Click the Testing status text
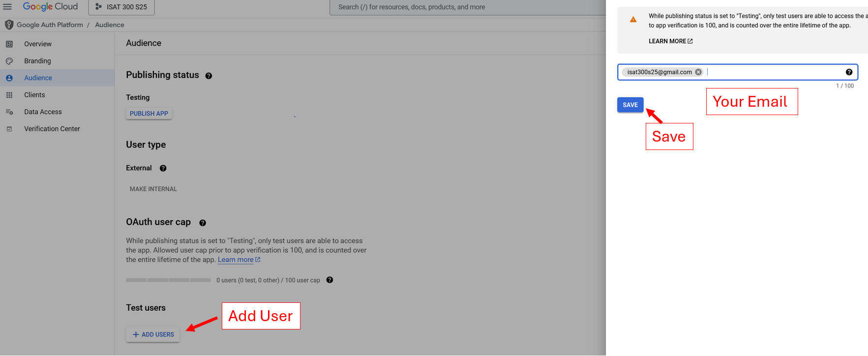Image resolution: width=868 pixels, height=356 pixels. (x=138, y=97)
